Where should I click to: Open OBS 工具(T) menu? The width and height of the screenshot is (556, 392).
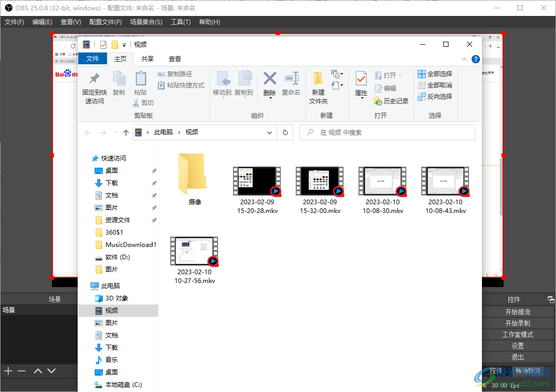(x=181, y=22)
